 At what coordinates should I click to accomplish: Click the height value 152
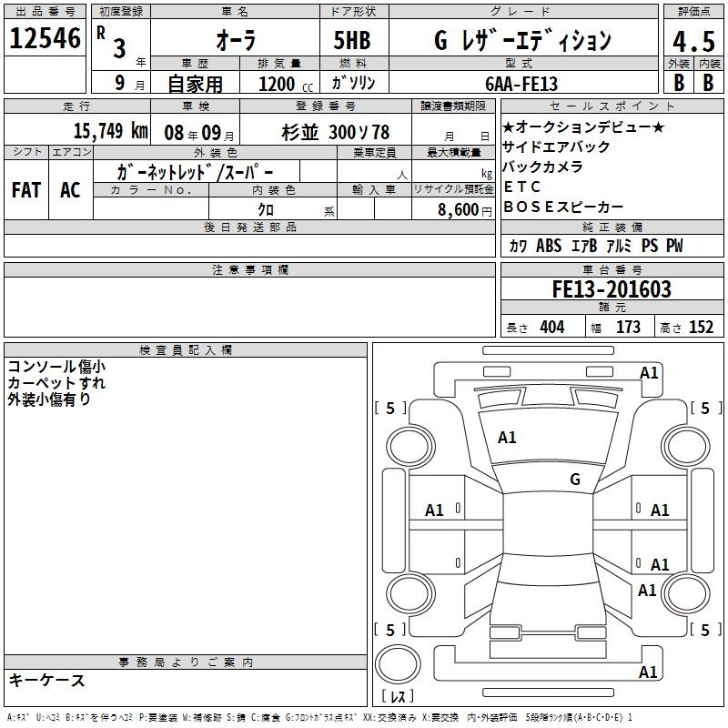[701, 327]
